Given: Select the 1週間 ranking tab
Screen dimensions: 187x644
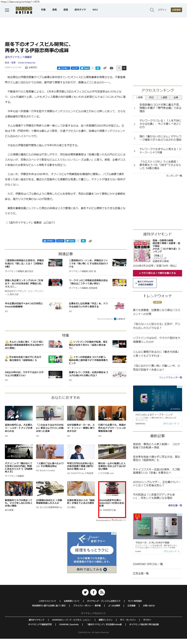Looking at the screenshot, I should tap(163, 97).
